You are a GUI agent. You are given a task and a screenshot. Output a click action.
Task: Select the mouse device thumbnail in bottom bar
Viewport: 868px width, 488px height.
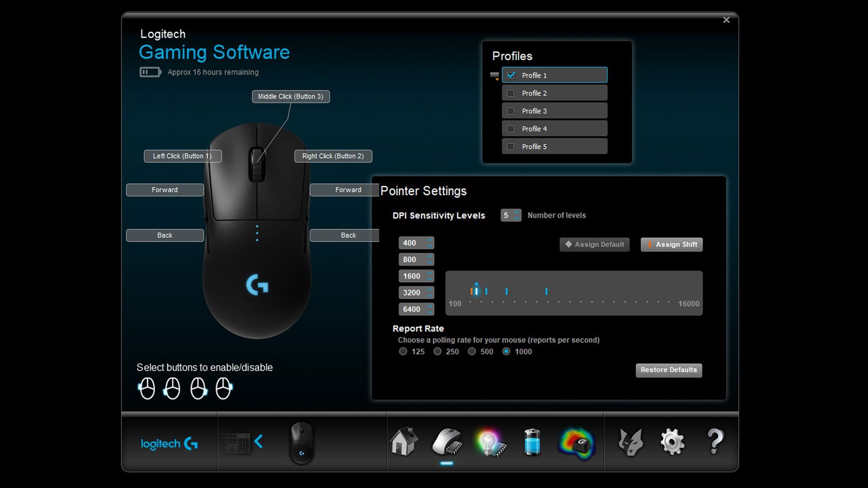[302, 442]
